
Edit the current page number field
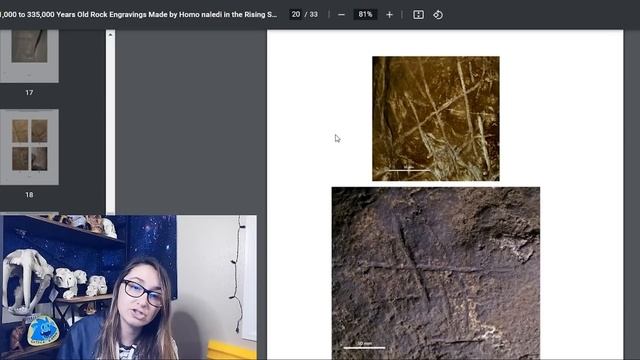(x=296, y=14)
